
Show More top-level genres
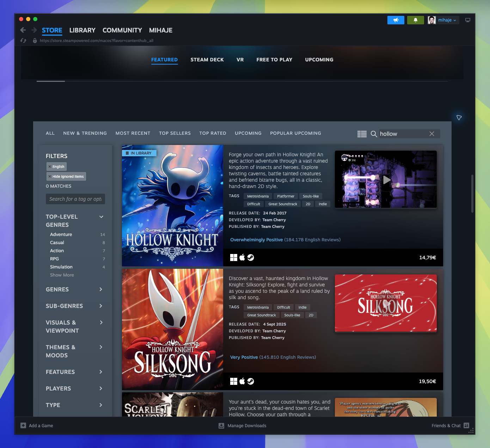[x=62, y=275]
